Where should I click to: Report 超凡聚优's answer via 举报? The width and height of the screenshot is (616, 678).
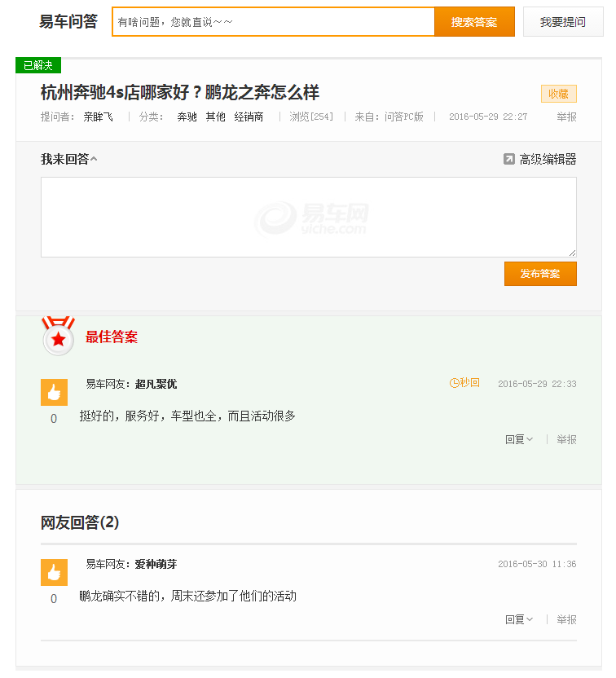tap(566, 440)
